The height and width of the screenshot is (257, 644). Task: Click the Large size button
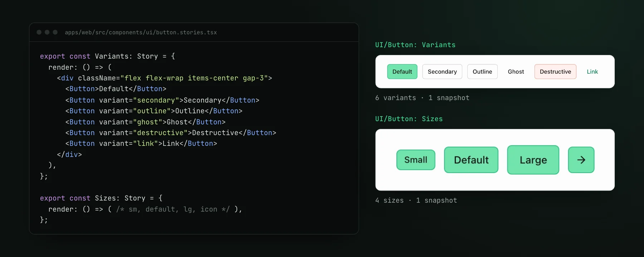coord(533,160)
